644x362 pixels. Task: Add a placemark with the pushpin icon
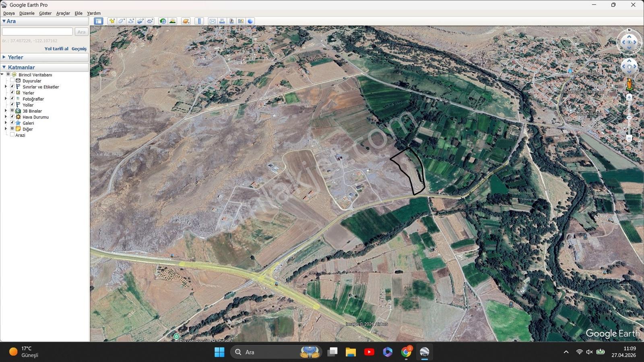(112, 21)
